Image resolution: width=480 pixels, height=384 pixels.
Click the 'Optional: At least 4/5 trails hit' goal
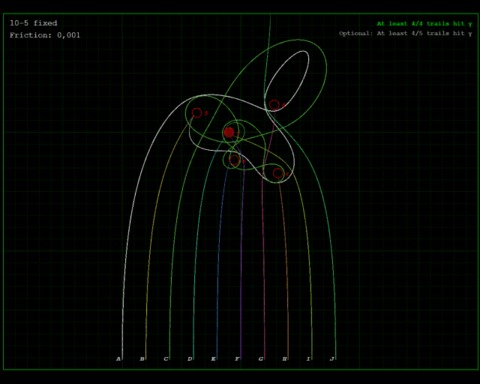(406, 33)
